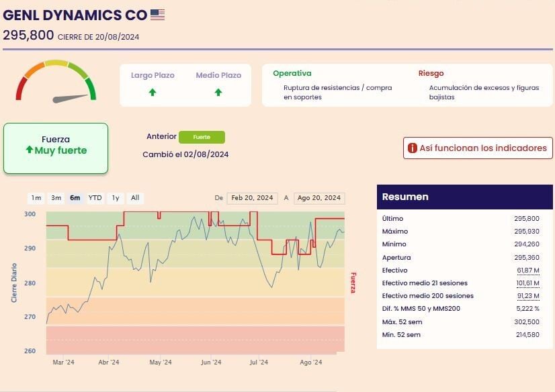Click the green arrow under Largo Plazo

click(x=153, y=93)
